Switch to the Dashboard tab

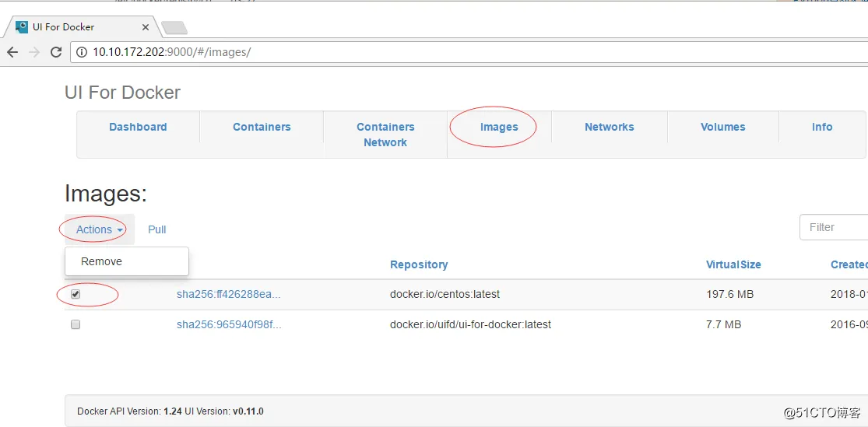[x=138, y=127]
